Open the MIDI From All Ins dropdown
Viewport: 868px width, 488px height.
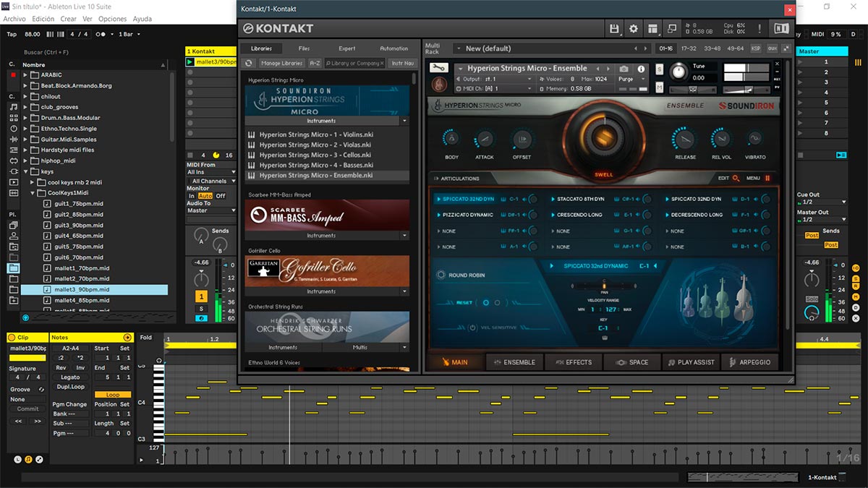point(211,172)
